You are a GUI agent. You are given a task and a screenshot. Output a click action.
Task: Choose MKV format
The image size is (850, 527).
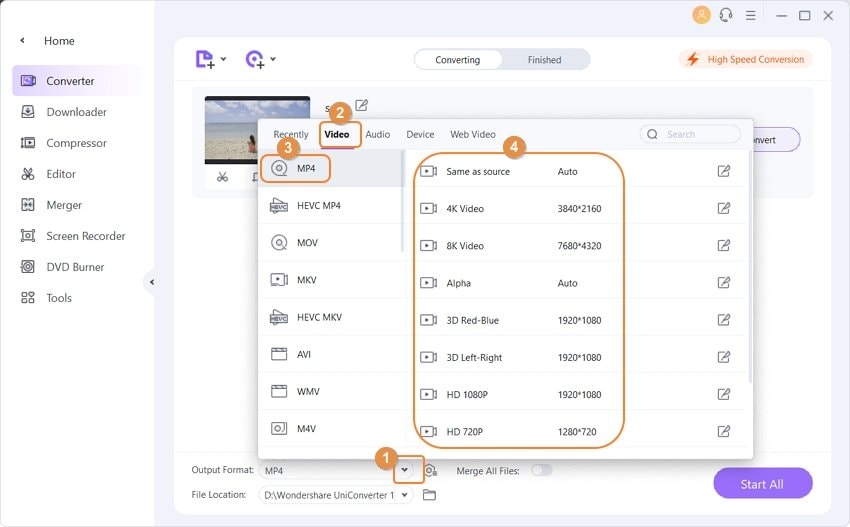[x=330, y=280]
